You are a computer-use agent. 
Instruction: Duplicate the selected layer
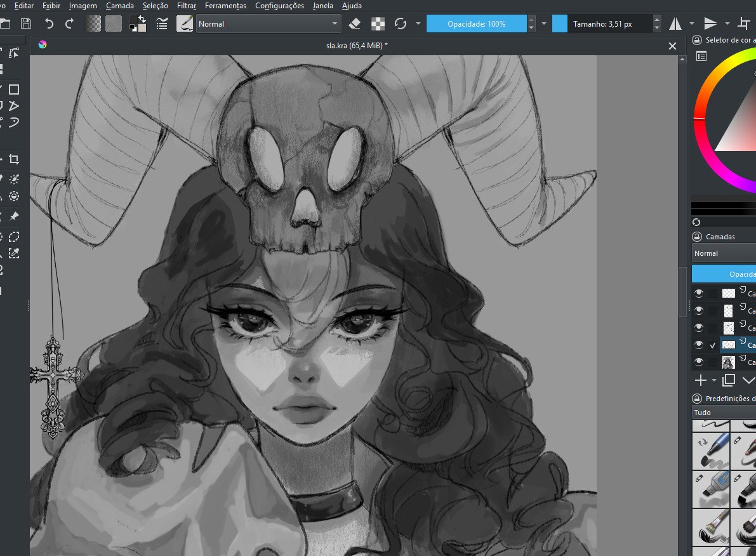[x=729, y=380]
